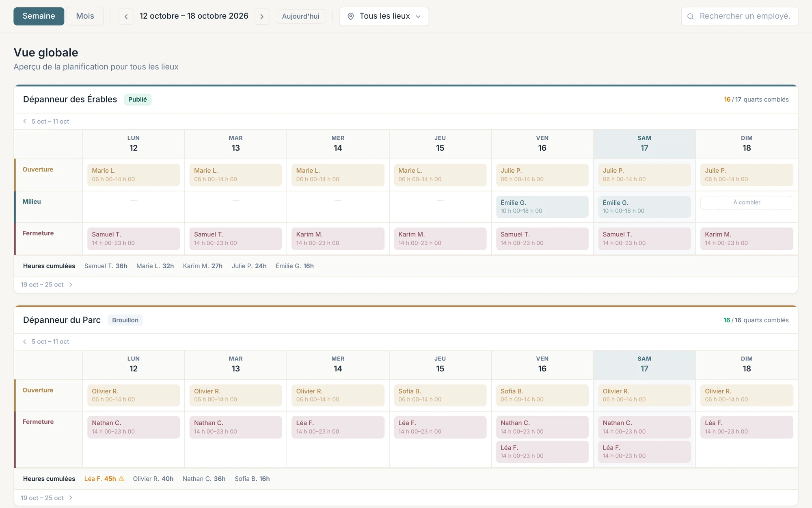Image resolution: width=812 pixels, height=508 pixels.
Task: Select SAM 17 header in Dépanneur du Parc
Action: click(x=644, y=365)
